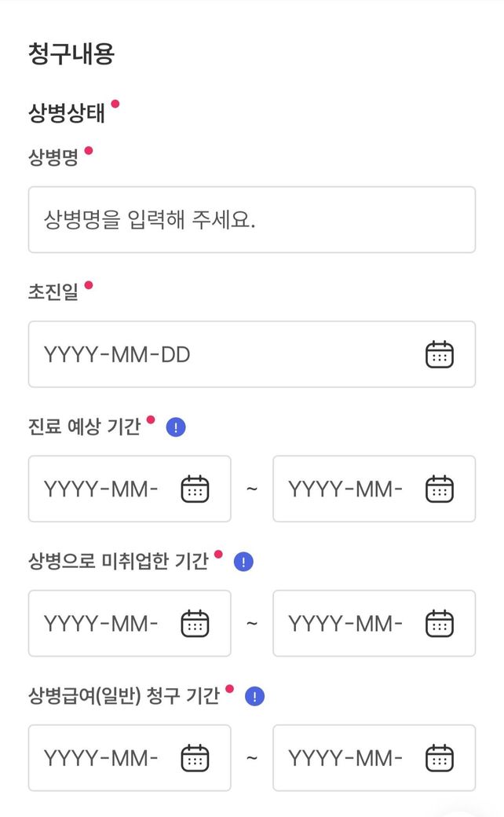
Task: Open calendar for 상병으로 미취업한 기간 end date
Action: (x=440, y=624)
